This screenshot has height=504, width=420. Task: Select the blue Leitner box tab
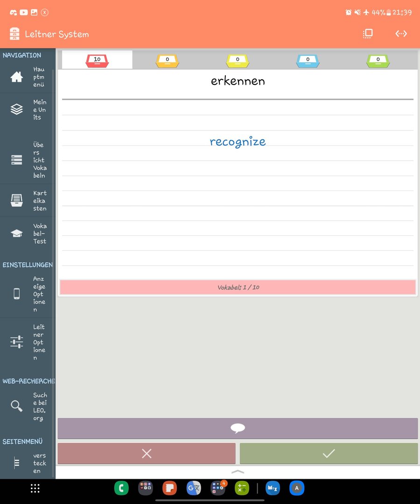point(308,60)
